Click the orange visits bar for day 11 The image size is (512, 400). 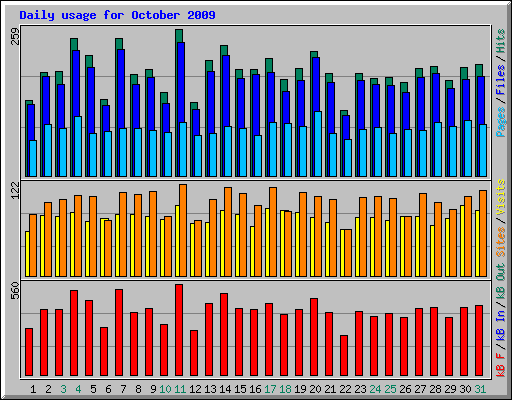coord(183,230)
